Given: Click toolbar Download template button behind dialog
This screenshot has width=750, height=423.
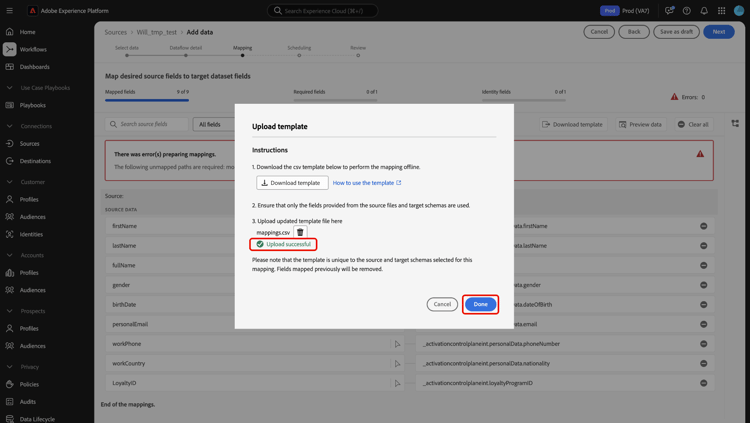Looking at the screenshot, I should [574, 124].
